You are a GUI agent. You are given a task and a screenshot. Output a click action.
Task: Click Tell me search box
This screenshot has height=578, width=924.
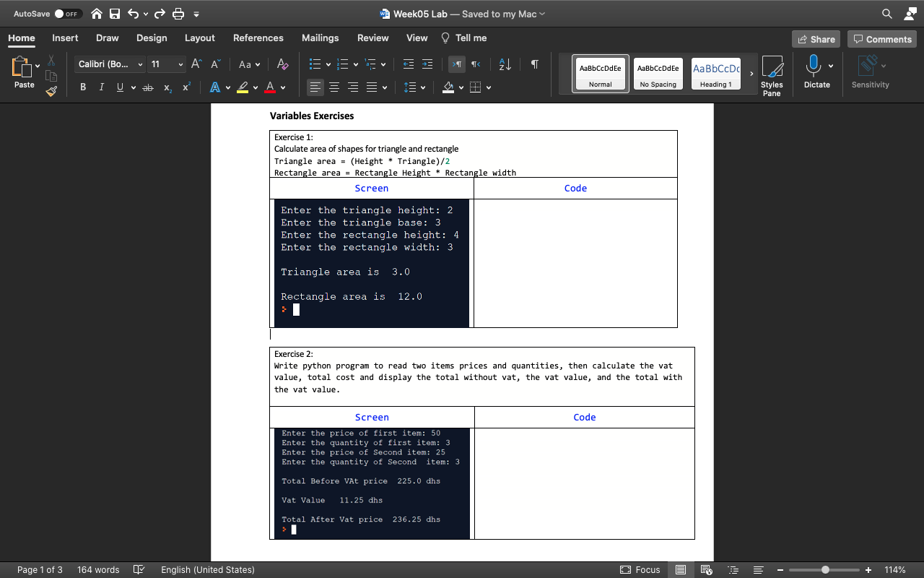(x=463, y=38)
